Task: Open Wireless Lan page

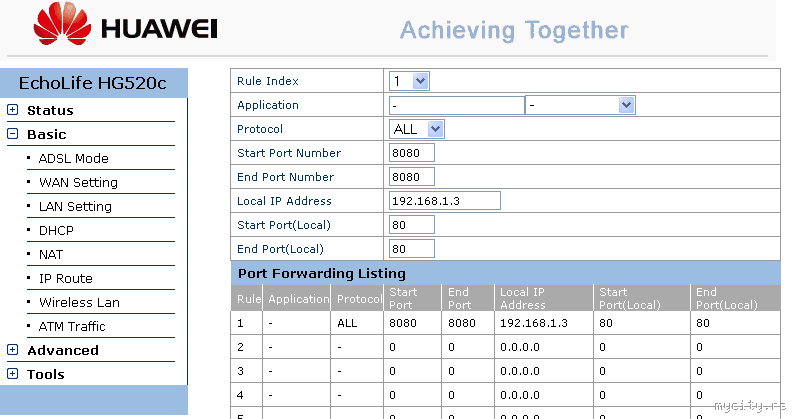Action: point(79,303)
